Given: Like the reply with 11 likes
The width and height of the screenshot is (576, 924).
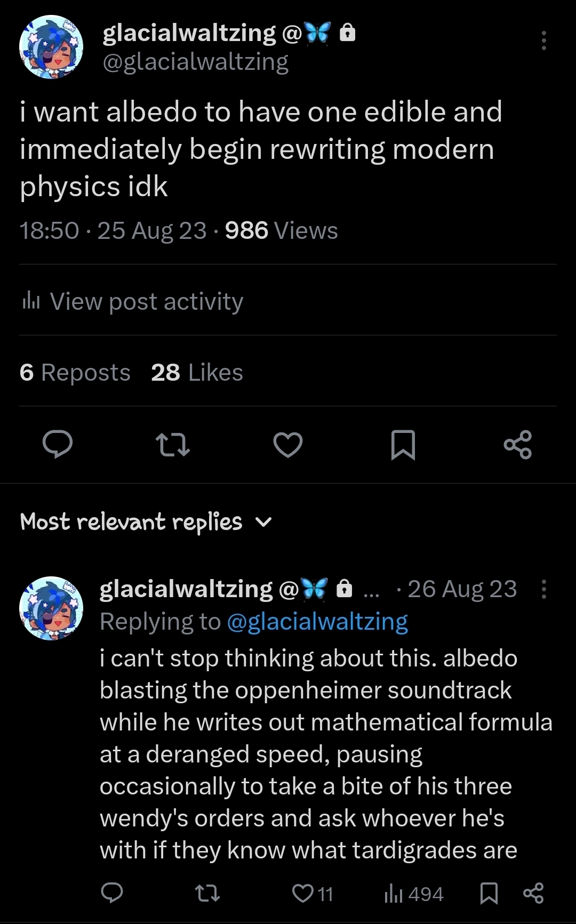Looking at the screenshot, I should pyautogui.click(x=303, y=893).
